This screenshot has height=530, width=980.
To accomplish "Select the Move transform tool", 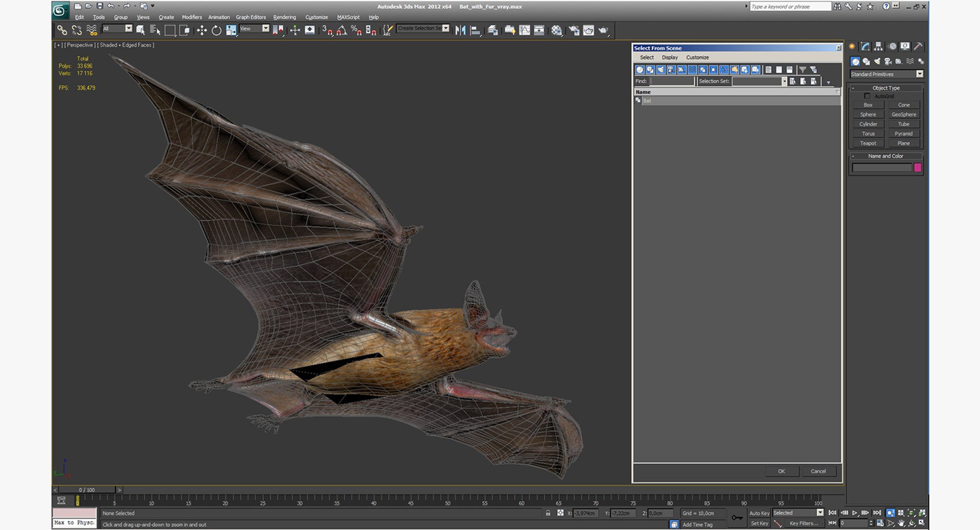I will [x=202, y=31].
